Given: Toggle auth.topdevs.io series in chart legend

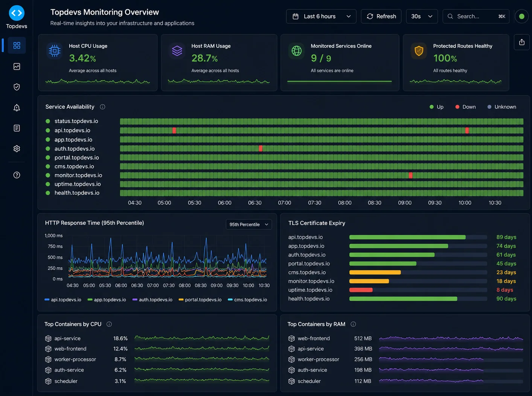Looking at the screenshot, I should coord(152,300).
